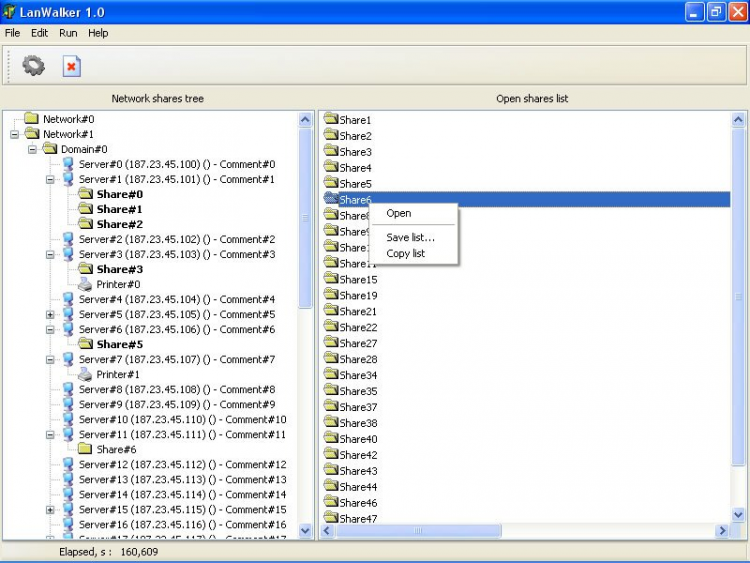
Task: Click the Server#2 computer icon
Action: coord(68,239)
